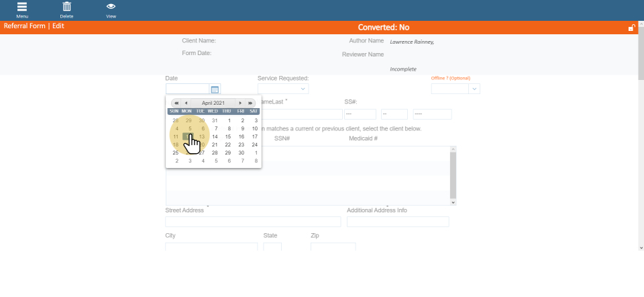
Task: Go to previous month in calendar
Action: click(186, 103)
